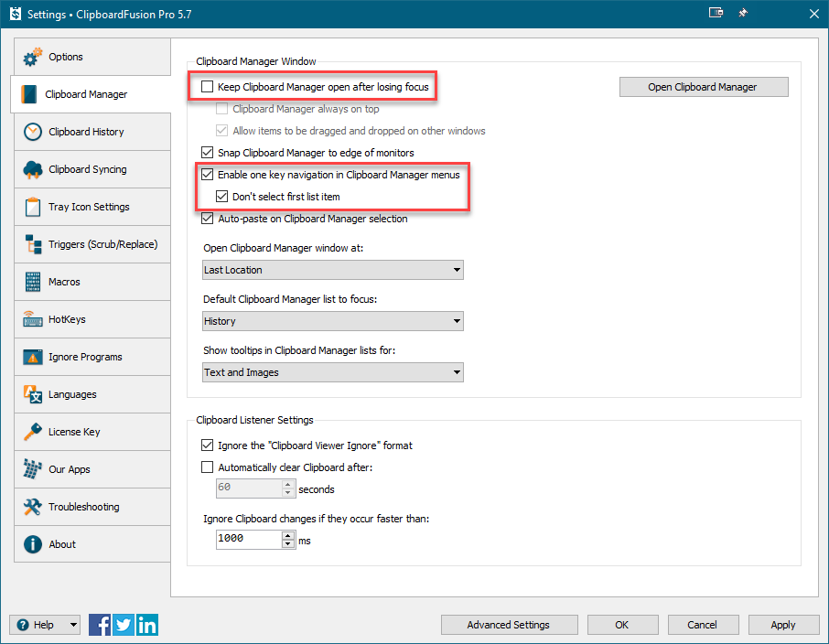This screenshot has width=829, height=644.
Task: Open the Text and Images tooltip dropdown
Action: click(x=333, y=372)
